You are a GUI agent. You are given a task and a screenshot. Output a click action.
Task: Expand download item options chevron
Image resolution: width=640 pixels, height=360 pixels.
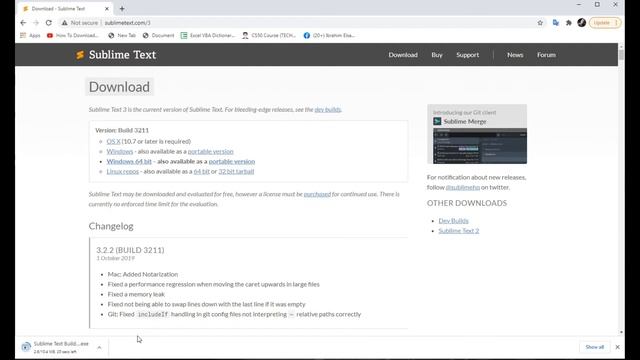[99, 347]
